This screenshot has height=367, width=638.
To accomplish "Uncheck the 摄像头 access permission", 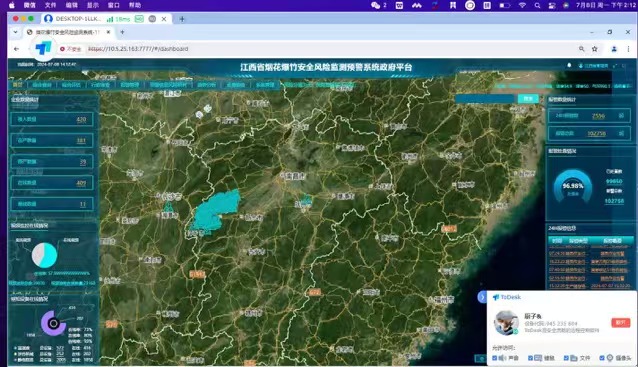I will coord(602,358).
